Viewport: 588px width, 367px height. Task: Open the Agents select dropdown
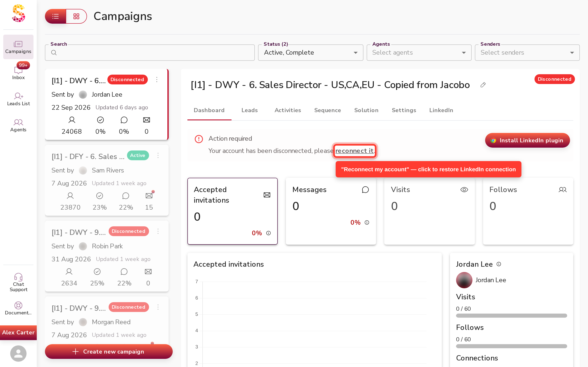(x=419, y=53)
